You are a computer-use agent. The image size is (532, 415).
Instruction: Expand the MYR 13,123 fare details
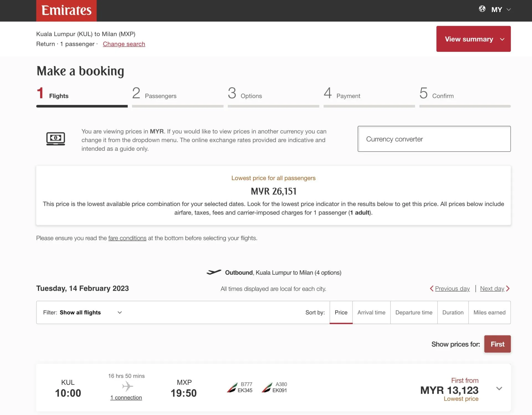pos(499,389)
